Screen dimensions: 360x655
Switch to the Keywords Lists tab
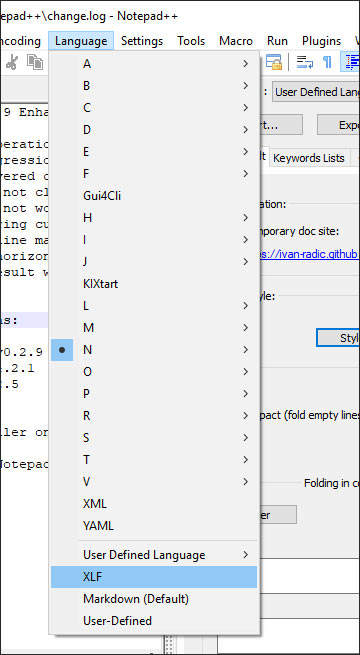309,158
